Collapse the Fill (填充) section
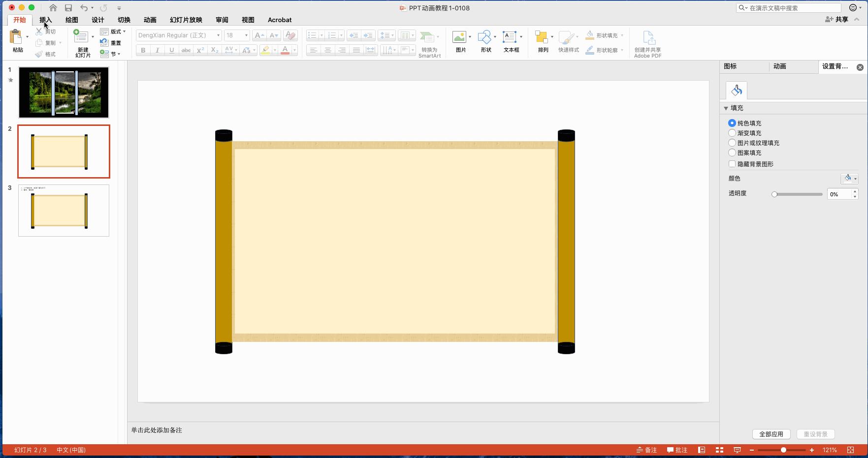This screenshot has width=868, height=458. 726,108
